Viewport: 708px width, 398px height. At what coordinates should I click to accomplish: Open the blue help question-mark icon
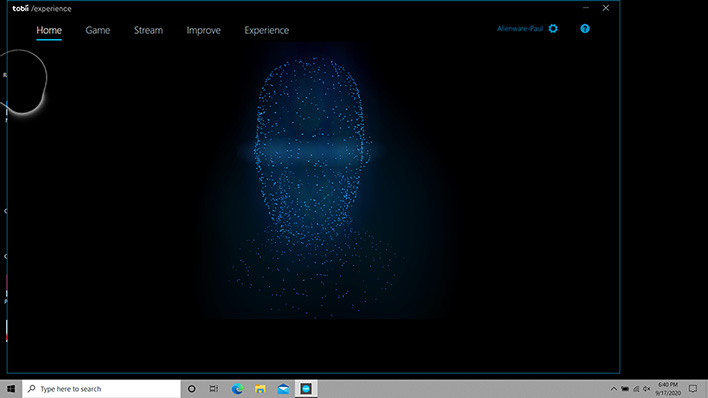tap(585, 28)
